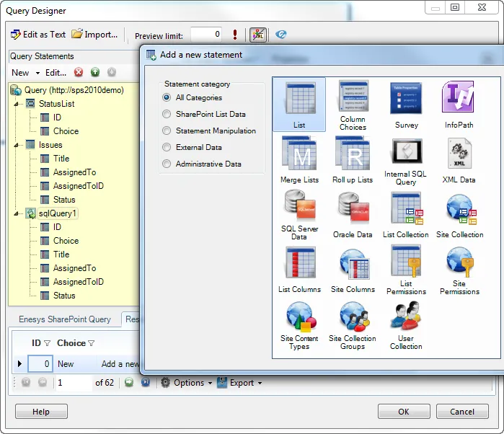Screen dimensions: 504x434
Task: Collapse the StatusList tree node
Action: tap(18, 104)
